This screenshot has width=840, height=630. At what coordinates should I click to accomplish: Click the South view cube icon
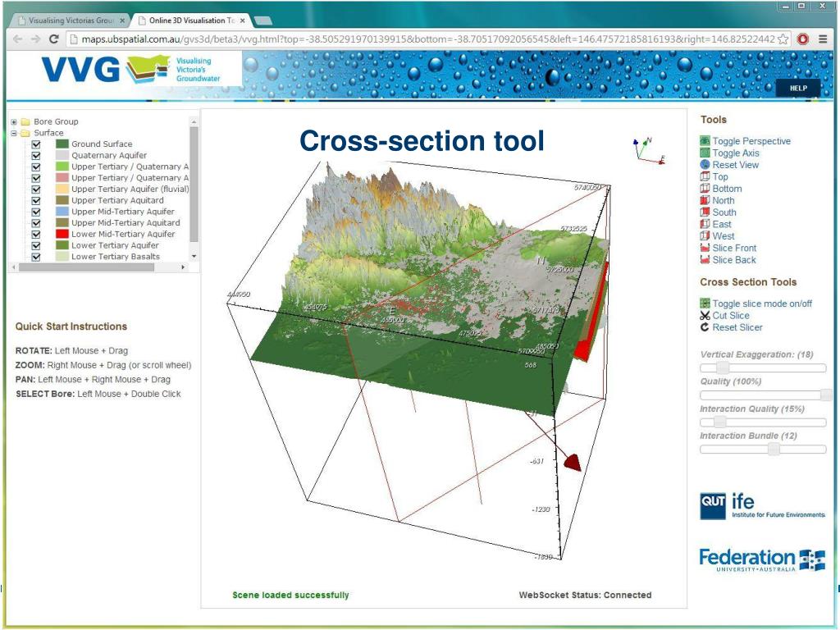(x=705, y=212)
